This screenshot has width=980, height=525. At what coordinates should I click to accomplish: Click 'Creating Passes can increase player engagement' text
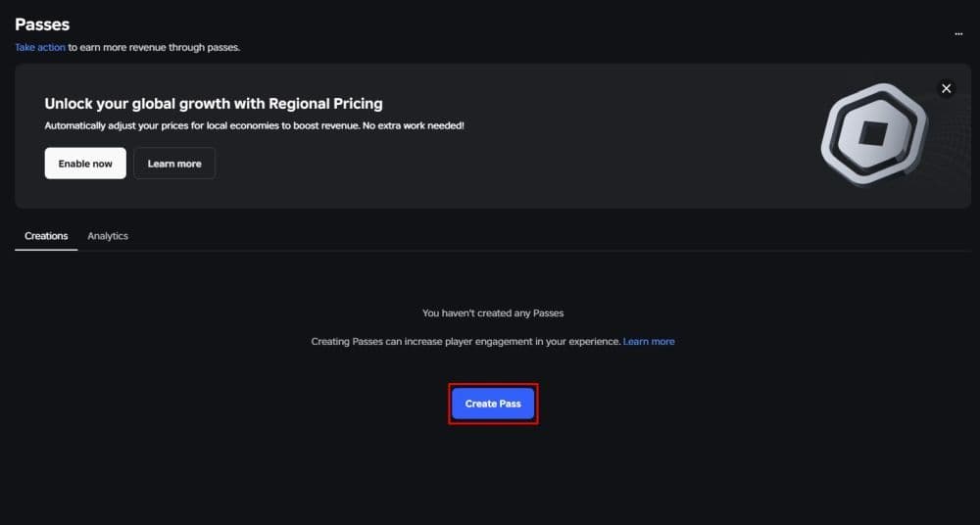tap(465, 341)
